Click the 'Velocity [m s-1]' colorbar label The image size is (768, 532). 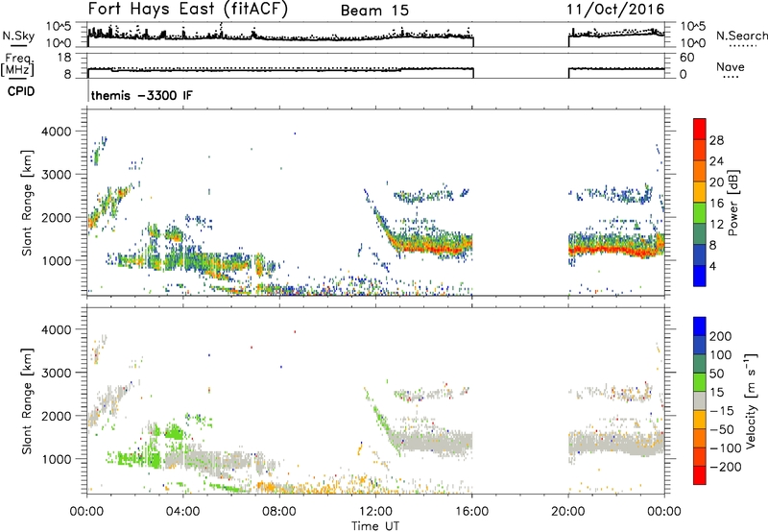[x=751, y=400]
